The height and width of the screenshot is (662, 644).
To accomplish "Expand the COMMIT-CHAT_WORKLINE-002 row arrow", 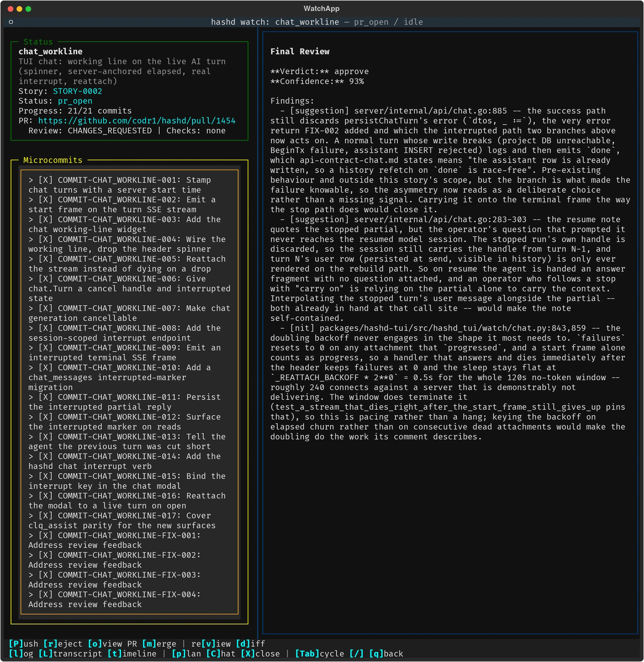I will (x=31, y=200).
